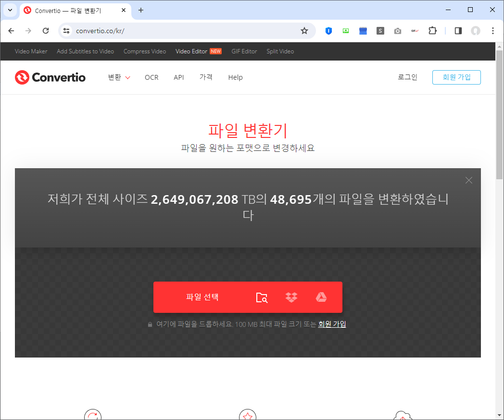504x420 pixels.
Task: Click the 회원 가입 signup button
Action: (x=456, y=77)
